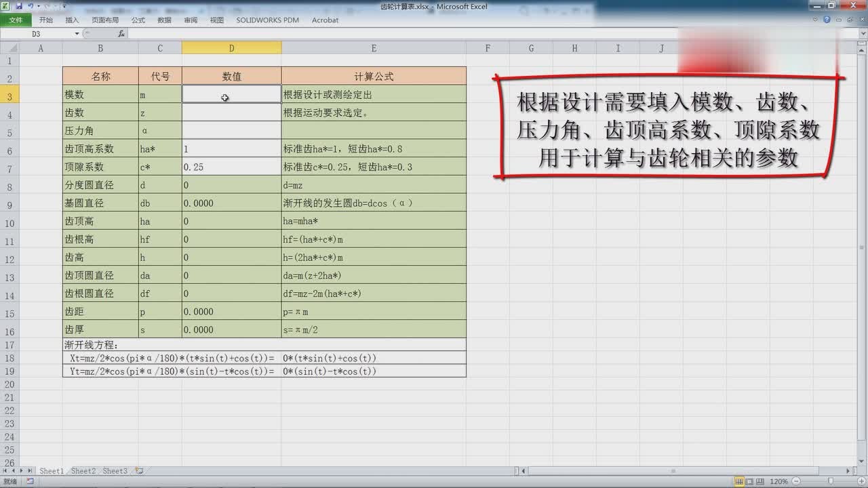
Task: Switch to Sheet1 tab
Action: point(52,471)
